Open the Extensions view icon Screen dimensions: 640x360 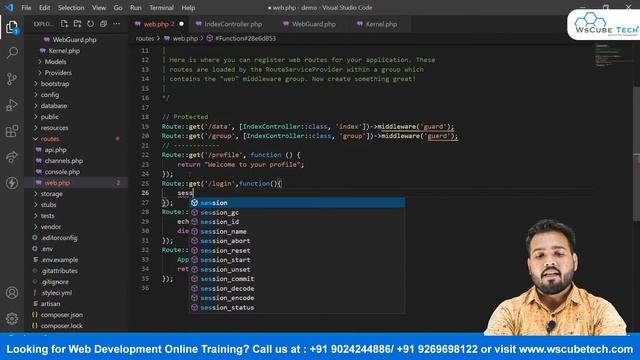tap(12, 131)
